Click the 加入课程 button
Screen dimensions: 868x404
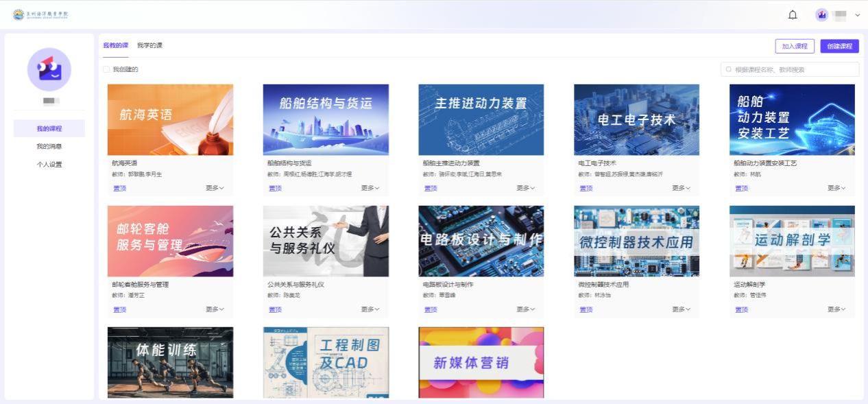tap(795, 46)
